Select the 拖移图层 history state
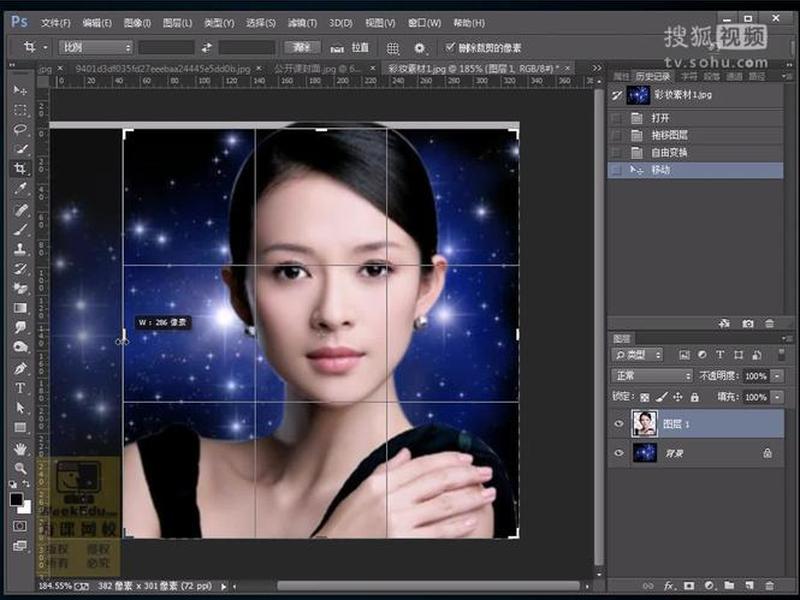The width and height of the screenshot is (800, 600). [x=696, y=135]
